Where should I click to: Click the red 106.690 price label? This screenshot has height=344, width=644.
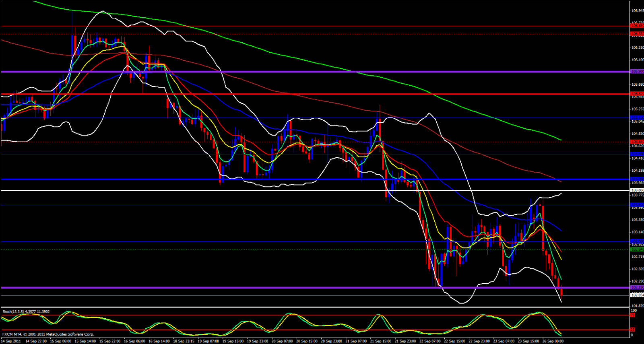(x=637, y=26)
